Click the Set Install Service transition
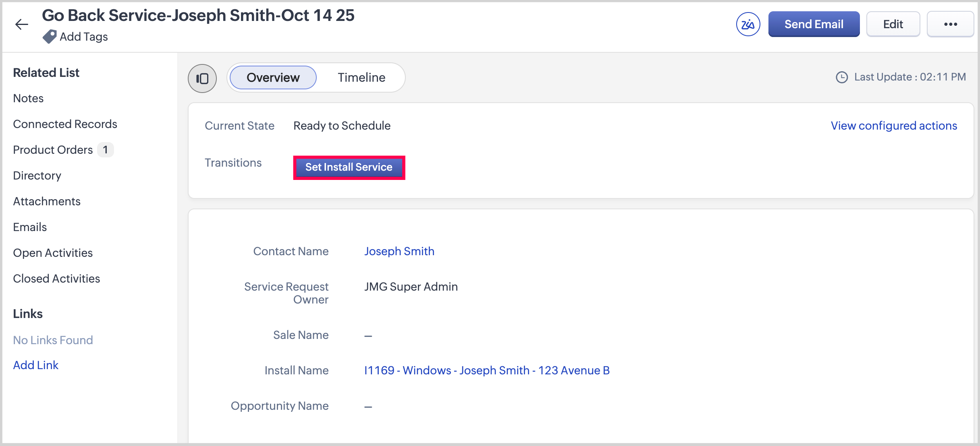The height and width of the screenshot is (446, 980). click(x=349, y=167)
